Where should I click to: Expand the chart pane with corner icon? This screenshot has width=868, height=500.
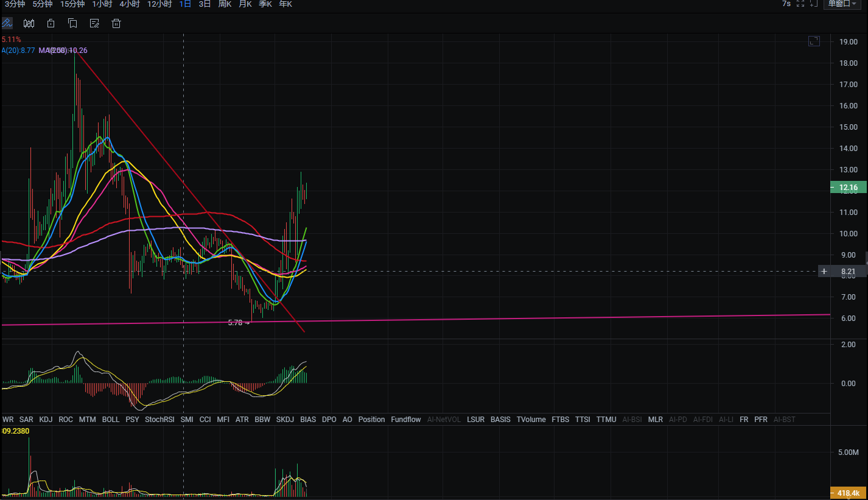click(814, 41)
